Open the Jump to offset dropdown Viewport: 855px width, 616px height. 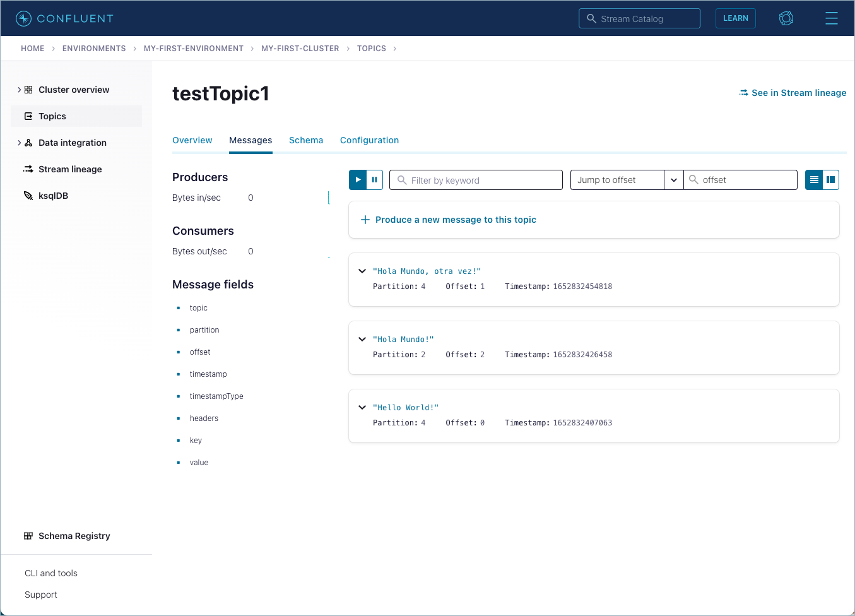673,180
